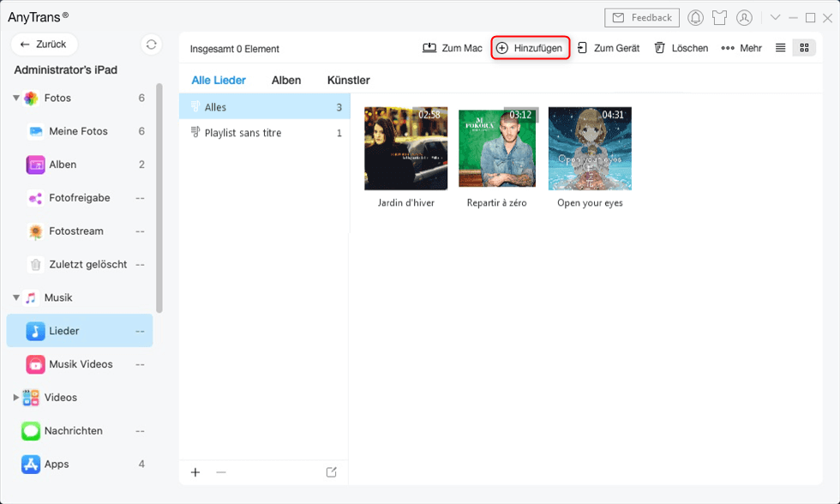
Task: Click the export playlist icon
Action: click(x=332, y=472)
